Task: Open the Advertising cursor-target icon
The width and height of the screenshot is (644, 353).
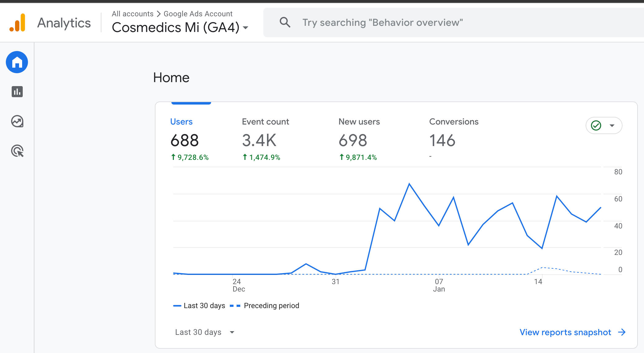Action: point(17,151)
